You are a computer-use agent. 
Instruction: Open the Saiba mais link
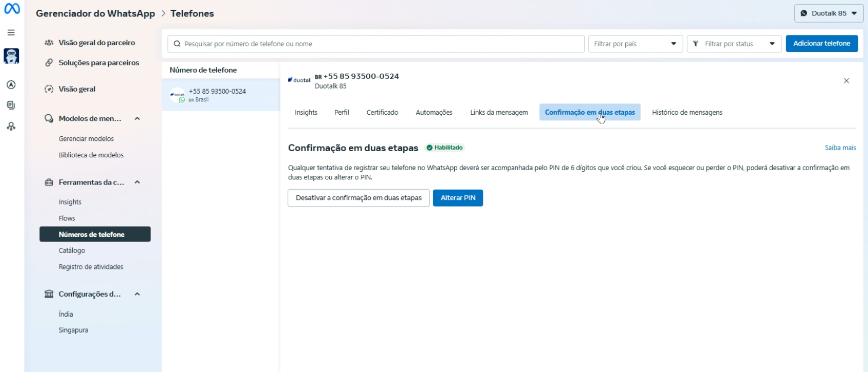[840, 148]
